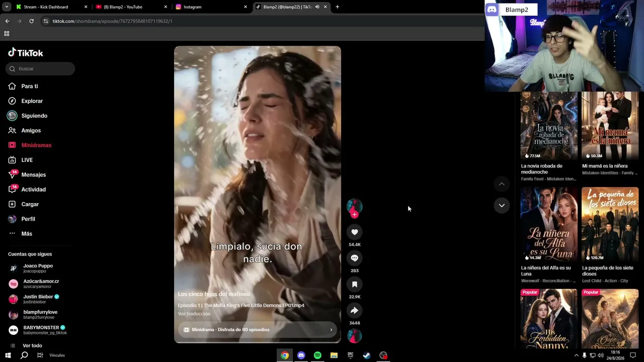The image size is (644, 362).
Task: Open the video comments (283)
Action: pyautogui.click(x=355, y=258)
